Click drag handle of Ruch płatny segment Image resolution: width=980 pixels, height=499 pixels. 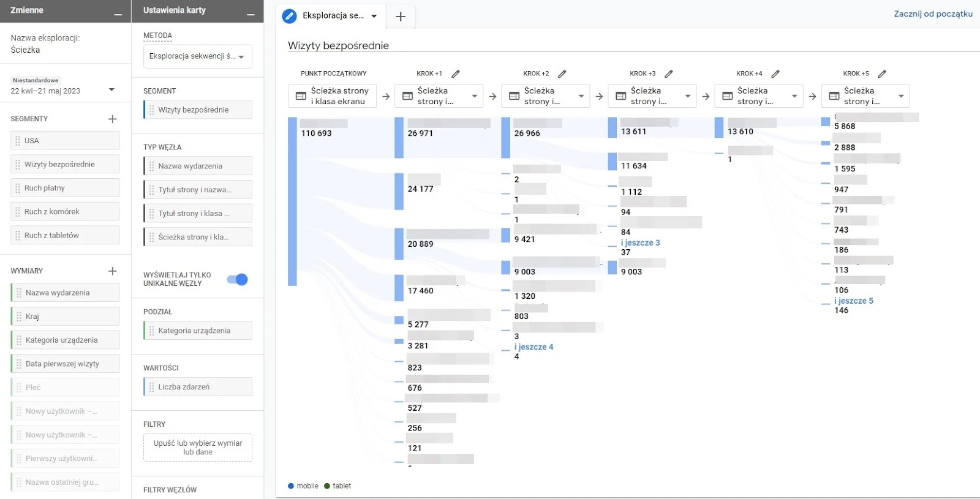18,188
